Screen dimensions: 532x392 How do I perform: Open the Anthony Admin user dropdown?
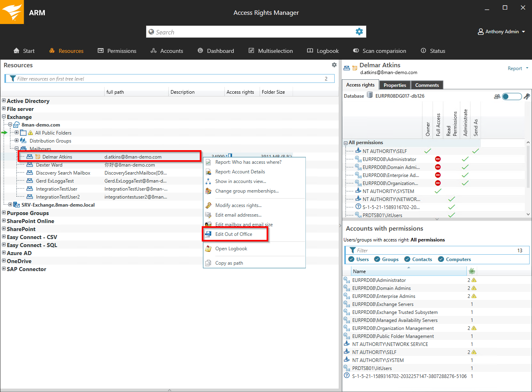[x=502, y=32]
